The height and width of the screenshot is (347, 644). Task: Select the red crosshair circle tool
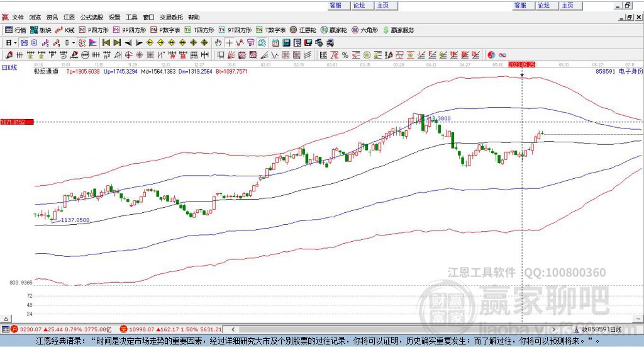click(x=128, y=55)
